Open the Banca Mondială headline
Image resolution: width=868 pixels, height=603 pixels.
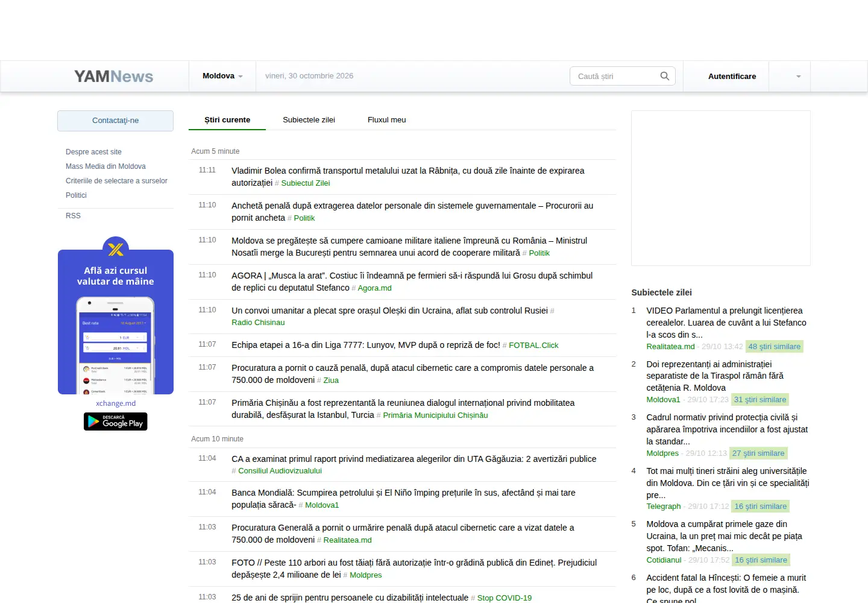click(403, 499)
